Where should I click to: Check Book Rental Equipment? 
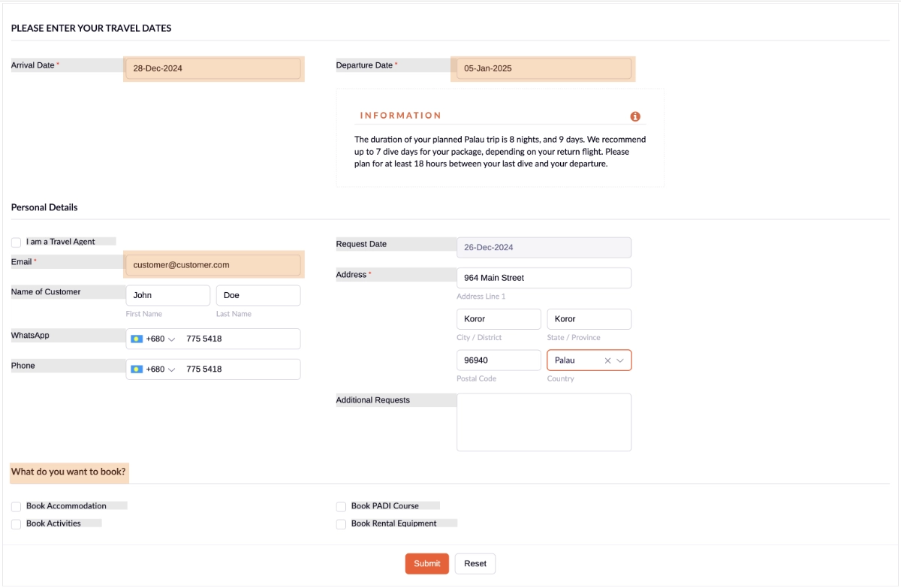[341, 523]
